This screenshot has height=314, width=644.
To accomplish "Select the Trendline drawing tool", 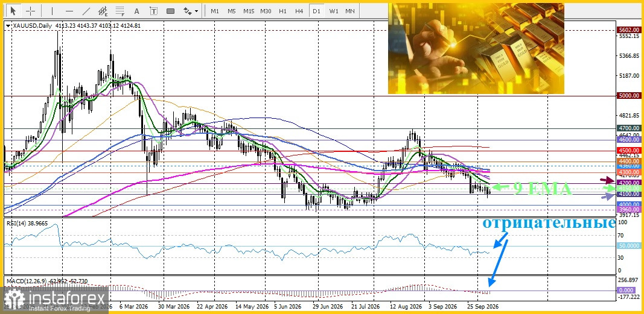I will [x=86, y=11].
